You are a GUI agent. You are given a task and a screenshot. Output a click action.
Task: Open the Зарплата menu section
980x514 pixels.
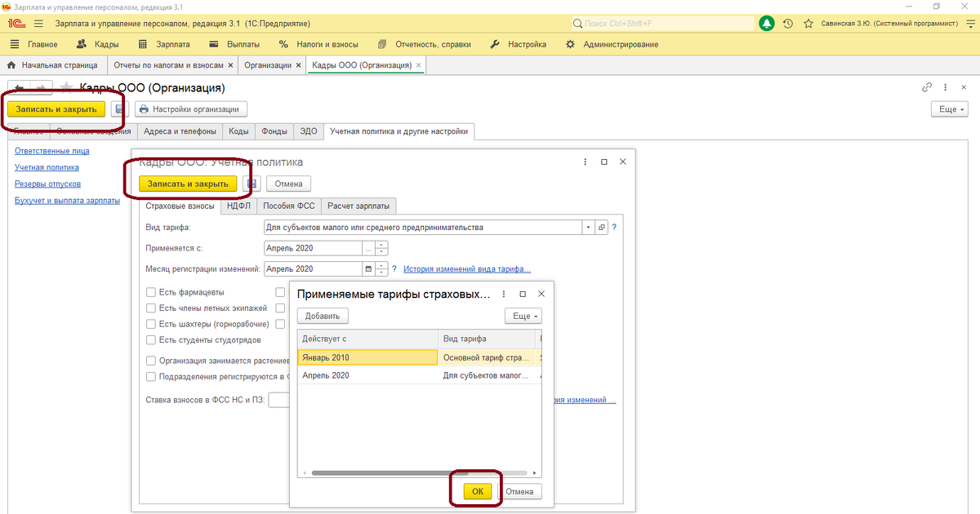(x=164, y=44)
